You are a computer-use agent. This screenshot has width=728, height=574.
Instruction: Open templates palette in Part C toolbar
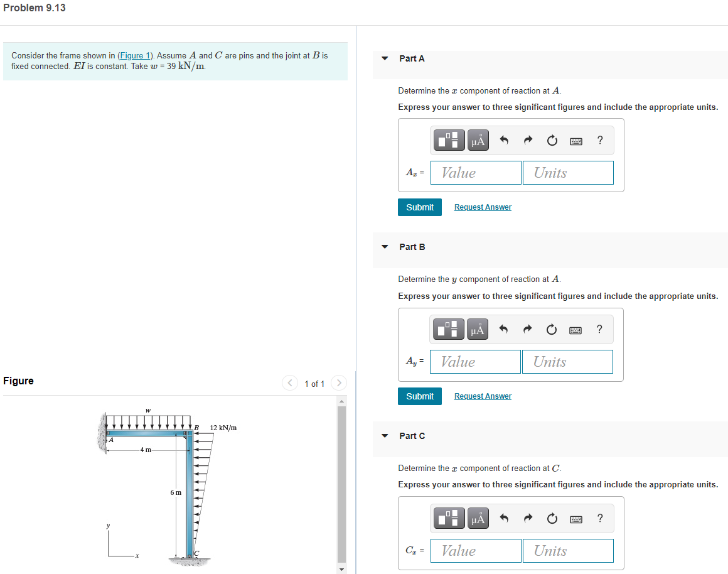(x=449, y=518)
